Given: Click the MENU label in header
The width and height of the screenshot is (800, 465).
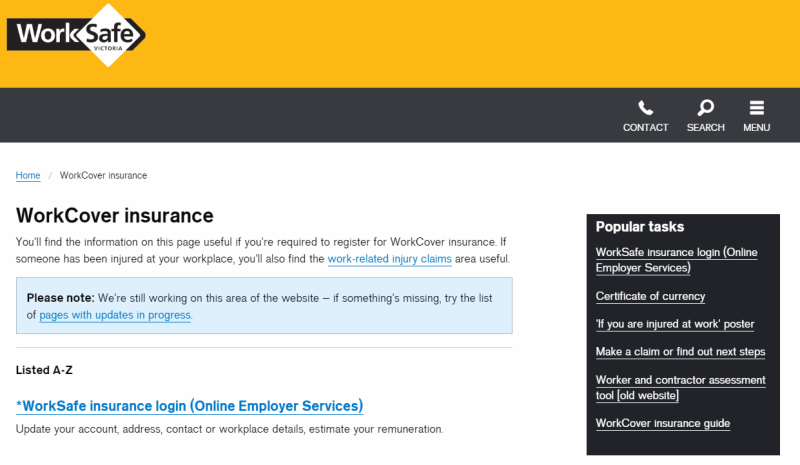Looking at the screenshot, I should click(757, 128).
